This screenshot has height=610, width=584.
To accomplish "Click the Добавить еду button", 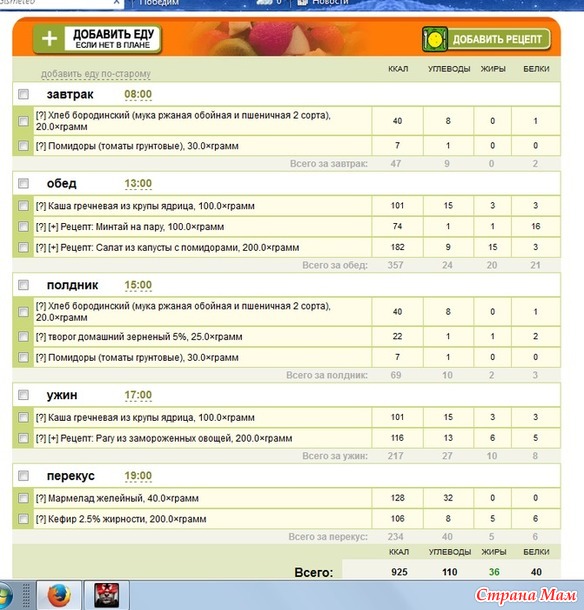I will pyautogui.click(x=97, y=39).
